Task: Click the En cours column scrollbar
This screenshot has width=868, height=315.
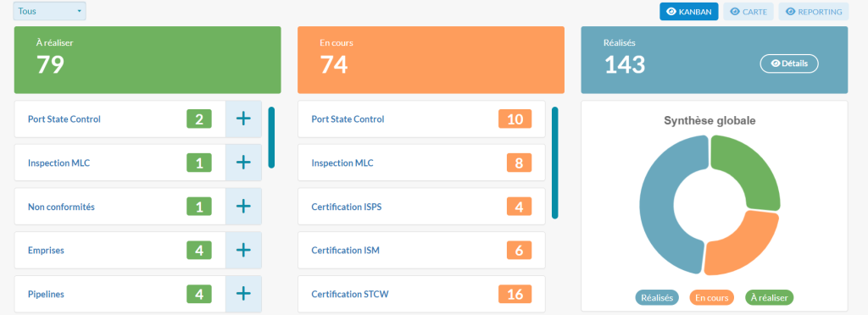Action: tap(555, 163)
